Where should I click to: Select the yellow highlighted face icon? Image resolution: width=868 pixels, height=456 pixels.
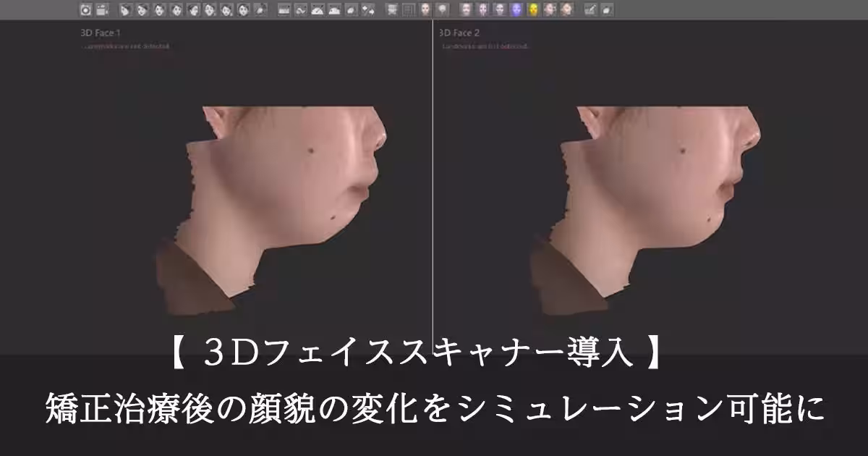[x=533, y=9]
